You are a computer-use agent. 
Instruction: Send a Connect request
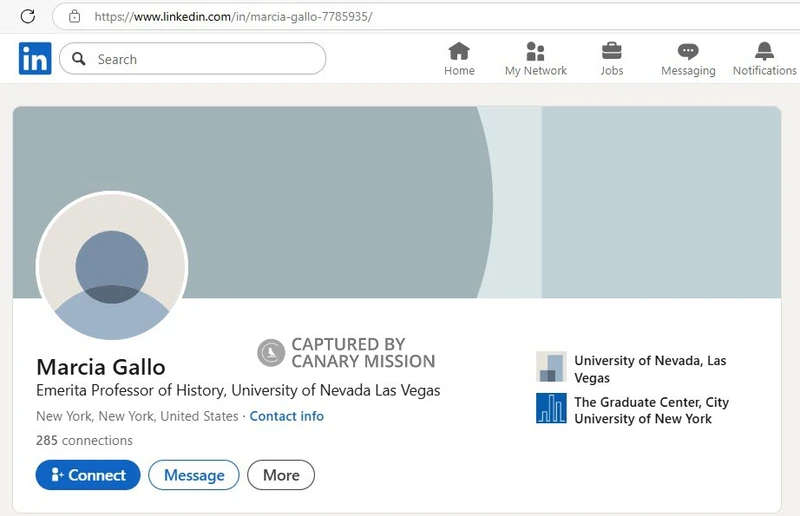[88, 475]
